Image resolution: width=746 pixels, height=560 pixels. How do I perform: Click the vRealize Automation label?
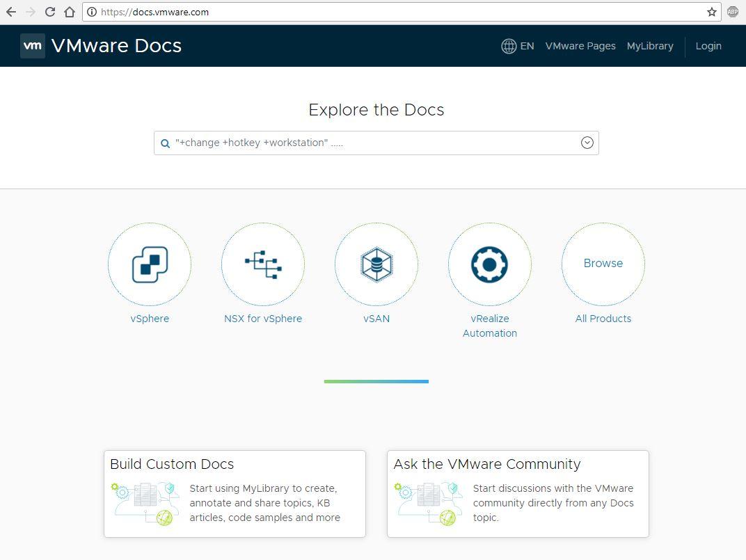tap(490, 326)
